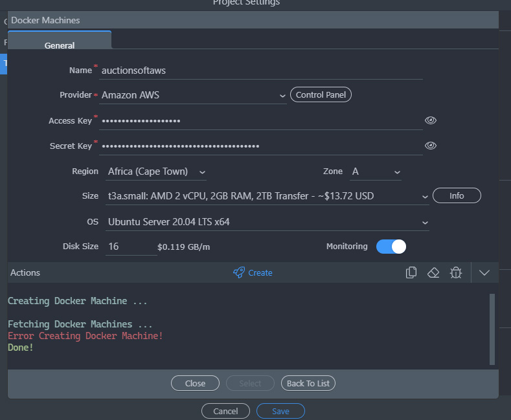Toggle the Monitoring switch off
511x420 pixels.
[391, 247]
